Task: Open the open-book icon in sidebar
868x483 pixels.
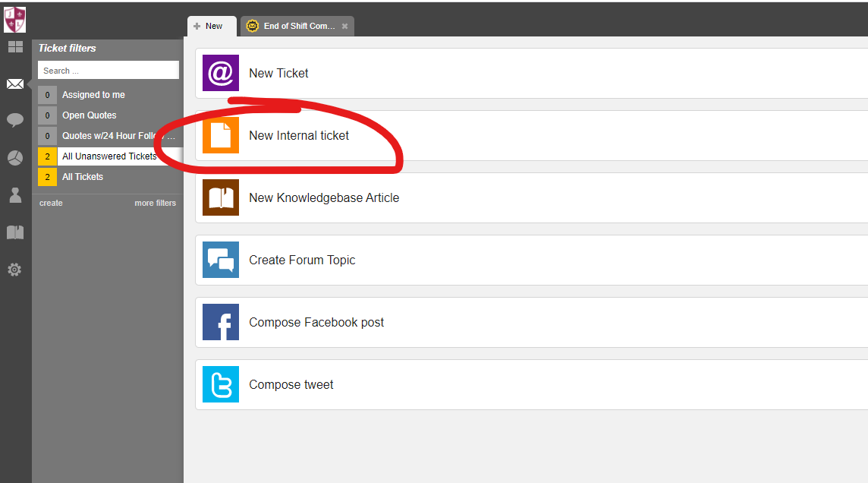Action: click(15, 232)
